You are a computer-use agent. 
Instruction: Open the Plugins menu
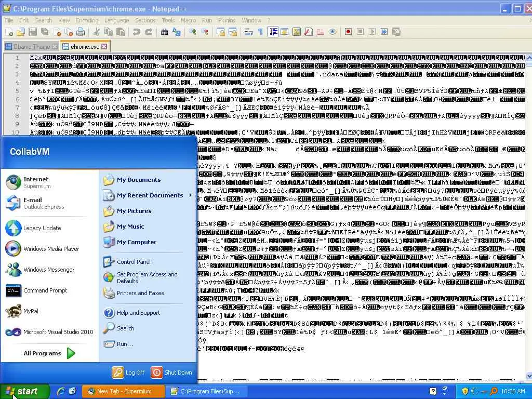(227, 20)
